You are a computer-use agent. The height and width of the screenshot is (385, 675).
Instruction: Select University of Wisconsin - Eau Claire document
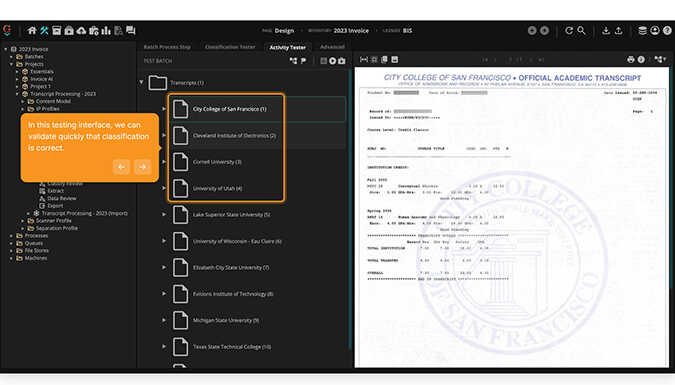point(237,241)
